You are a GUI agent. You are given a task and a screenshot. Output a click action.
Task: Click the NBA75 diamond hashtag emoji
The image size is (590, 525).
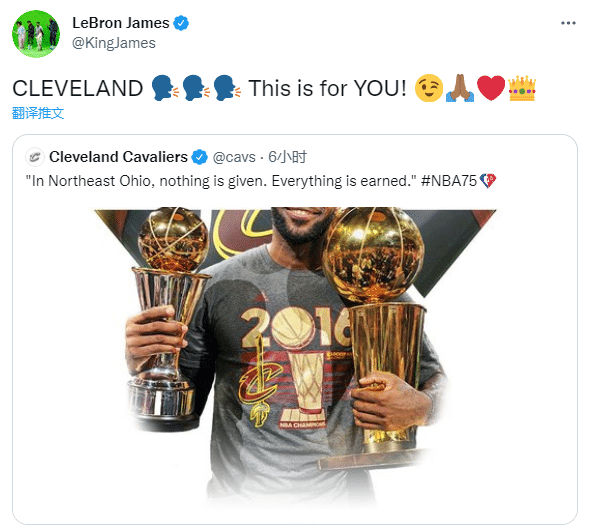pyautogui.click(x=488, y=181)
